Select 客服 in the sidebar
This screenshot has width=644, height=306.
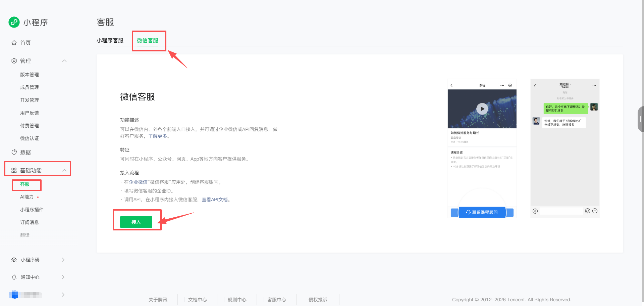coord(25,184)
